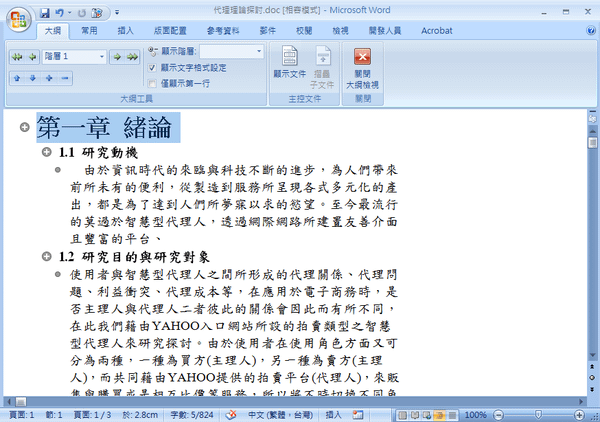
Task: Toggle the plus symbol beside 1.2 研究目的與研究對象
Action: tap(46, 256)
